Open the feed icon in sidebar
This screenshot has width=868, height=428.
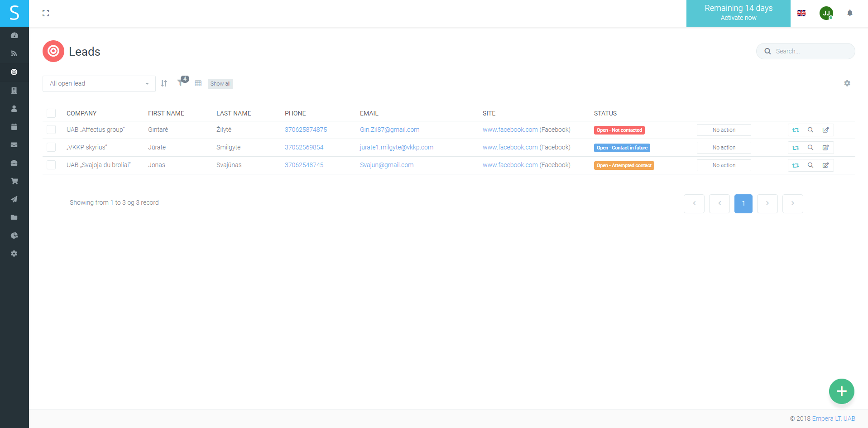[x=14, y=53]
